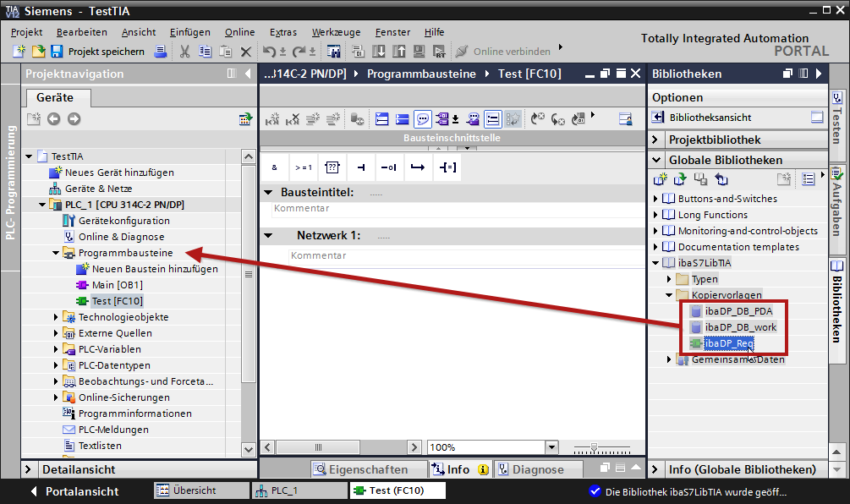
Task: Collapse the Netzwerk 1 section
Action: coord(268,236)
